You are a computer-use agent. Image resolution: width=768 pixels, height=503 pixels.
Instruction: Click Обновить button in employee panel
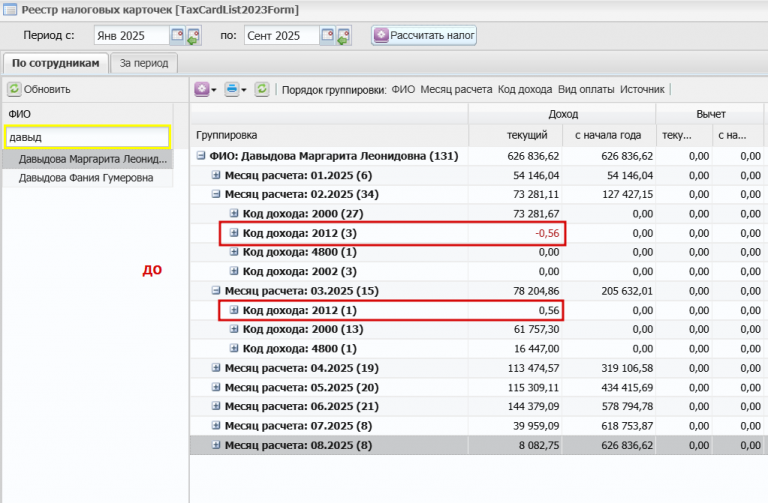pos(39,89)
